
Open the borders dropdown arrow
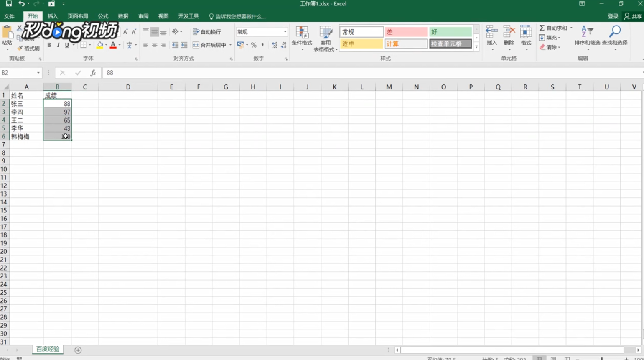point(90,45)
